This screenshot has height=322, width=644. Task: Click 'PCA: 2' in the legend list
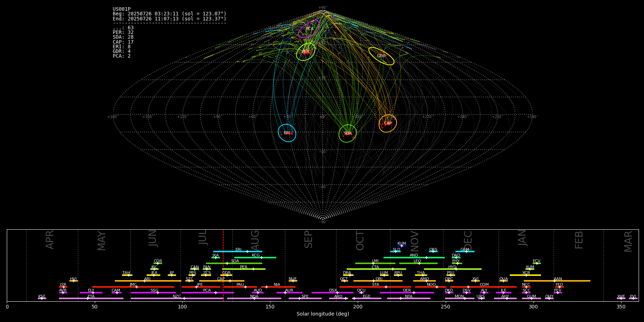(x=122, y=56)
